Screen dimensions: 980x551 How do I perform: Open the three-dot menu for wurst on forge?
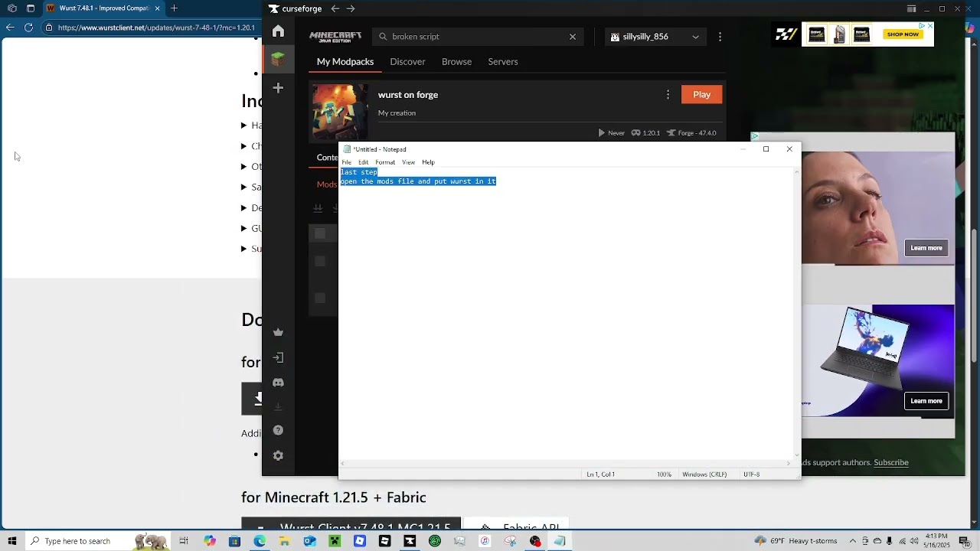coord(668,94)
